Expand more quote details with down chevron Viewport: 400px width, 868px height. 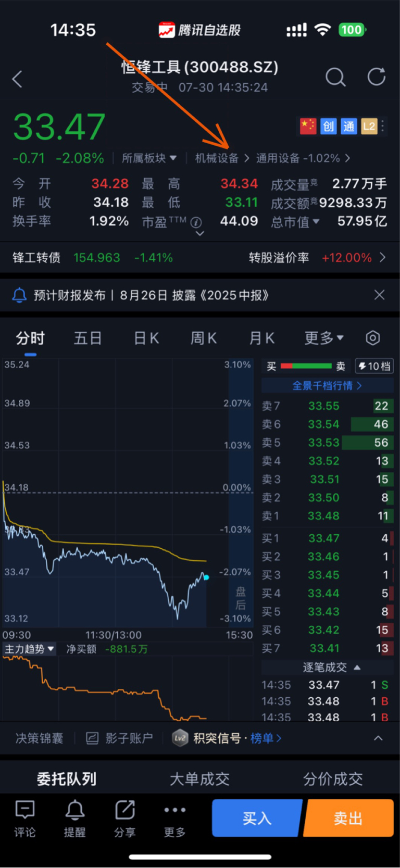click(x=199, y=233)
